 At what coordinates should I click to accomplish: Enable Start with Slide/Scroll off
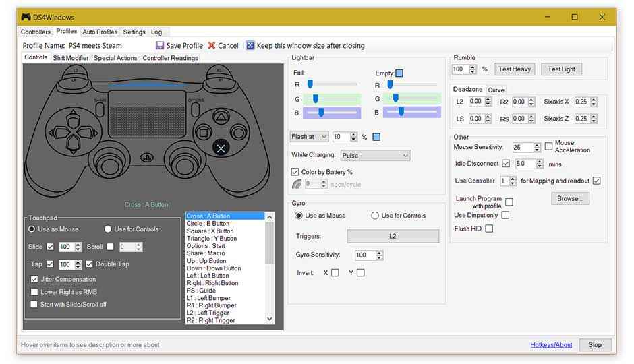point(34,304)
